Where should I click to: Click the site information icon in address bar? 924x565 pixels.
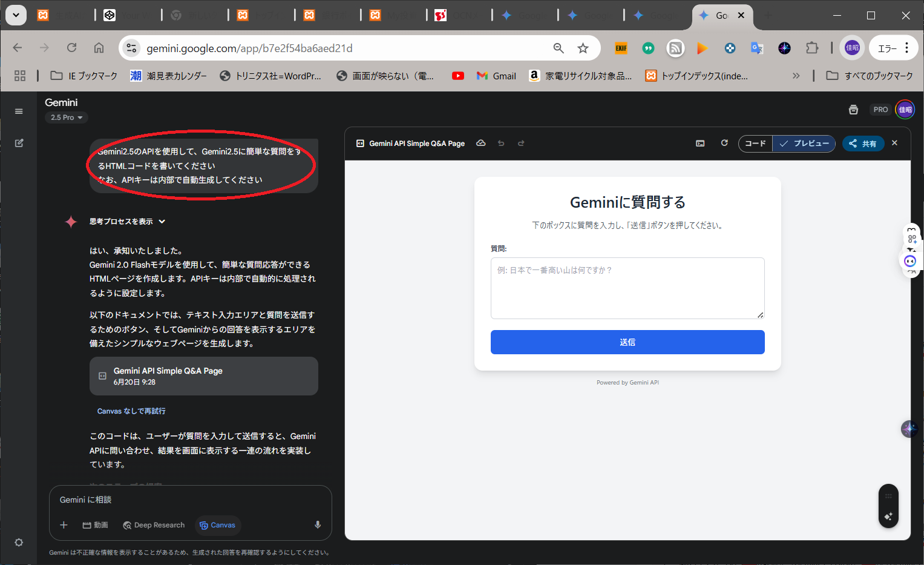coord(131,48)
